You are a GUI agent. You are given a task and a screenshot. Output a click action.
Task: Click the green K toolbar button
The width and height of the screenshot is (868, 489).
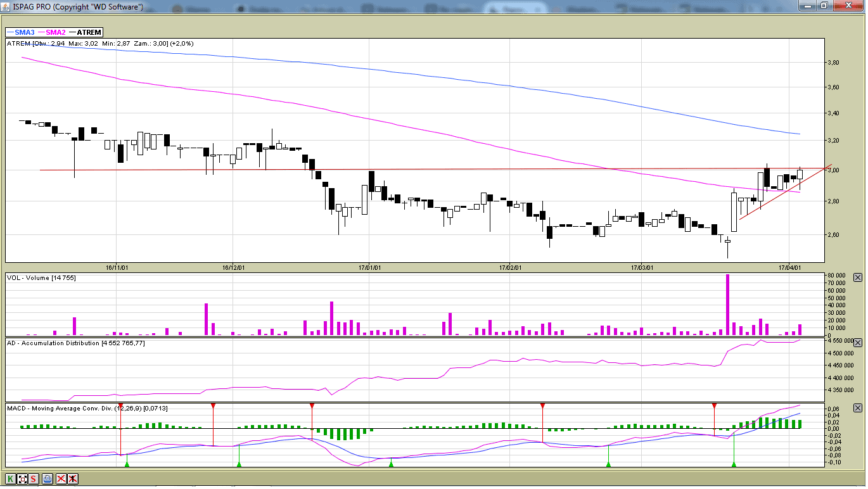[11, 479]
